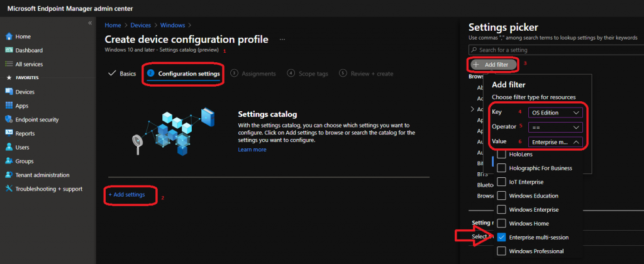Screen dimensions: 644x264
Task: Click the Tenant administration icon
Action: point(9,175)
